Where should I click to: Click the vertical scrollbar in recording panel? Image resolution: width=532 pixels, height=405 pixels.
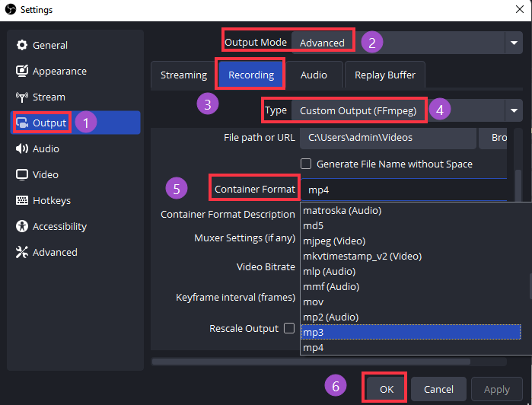[x=518, y=186]
